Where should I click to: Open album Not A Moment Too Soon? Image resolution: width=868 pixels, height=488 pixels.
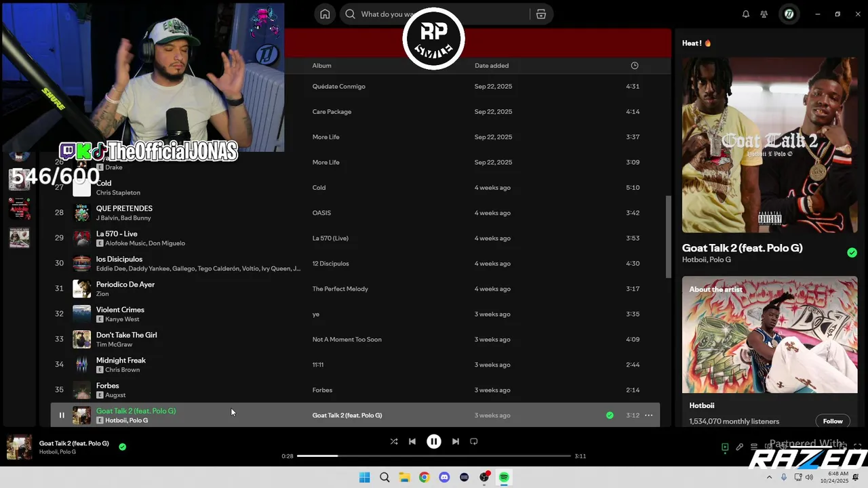tap(347, 340)
